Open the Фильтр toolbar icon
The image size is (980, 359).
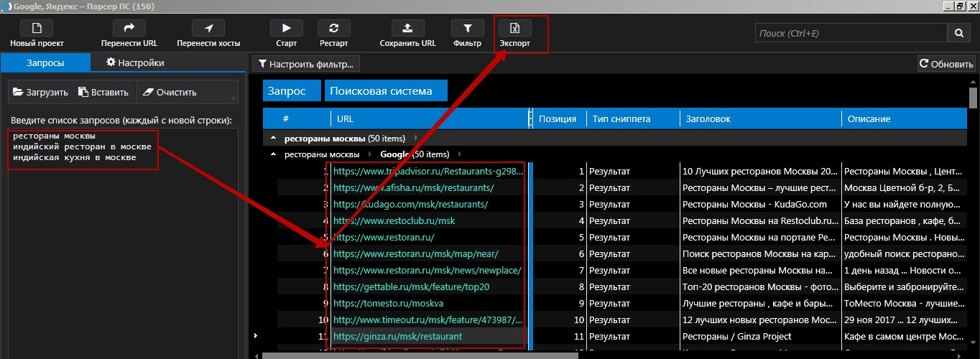click(x=468, y=29)
